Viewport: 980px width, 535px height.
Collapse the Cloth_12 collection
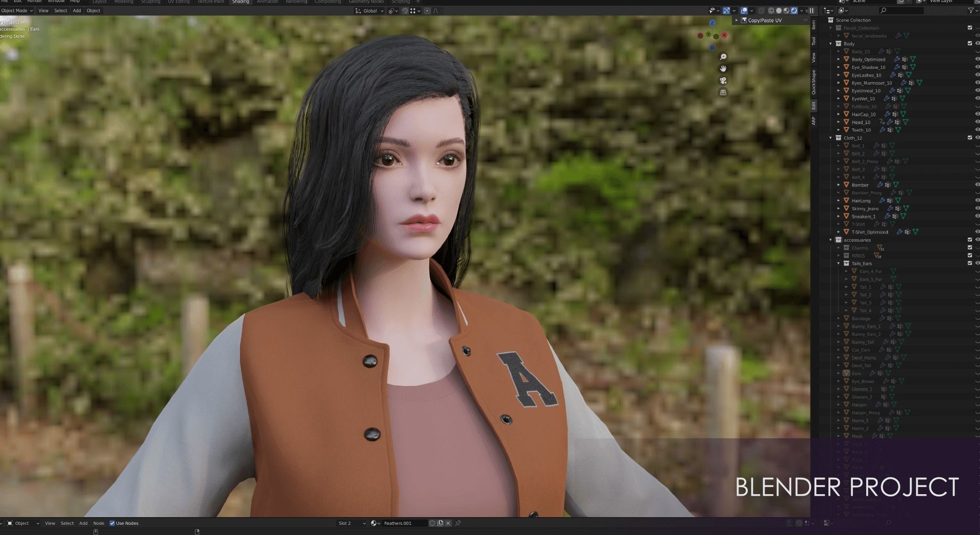click(830, 138)
